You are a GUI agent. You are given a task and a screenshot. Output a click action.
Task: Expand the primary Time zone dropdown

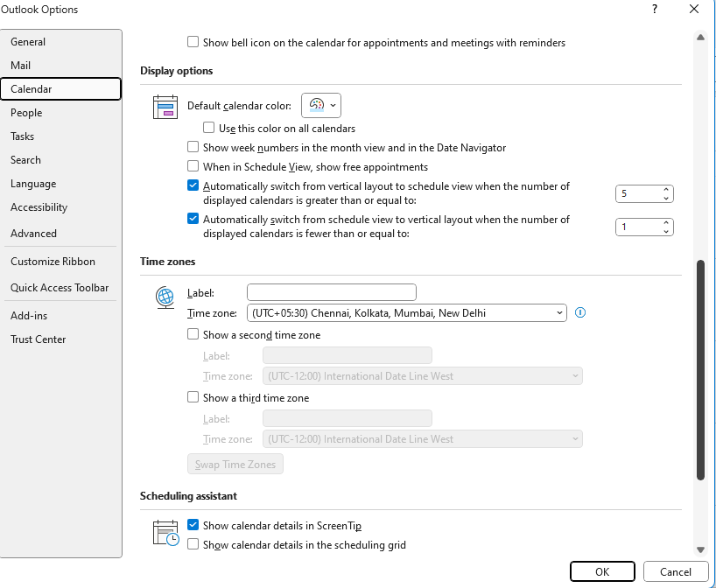(407, 313)
